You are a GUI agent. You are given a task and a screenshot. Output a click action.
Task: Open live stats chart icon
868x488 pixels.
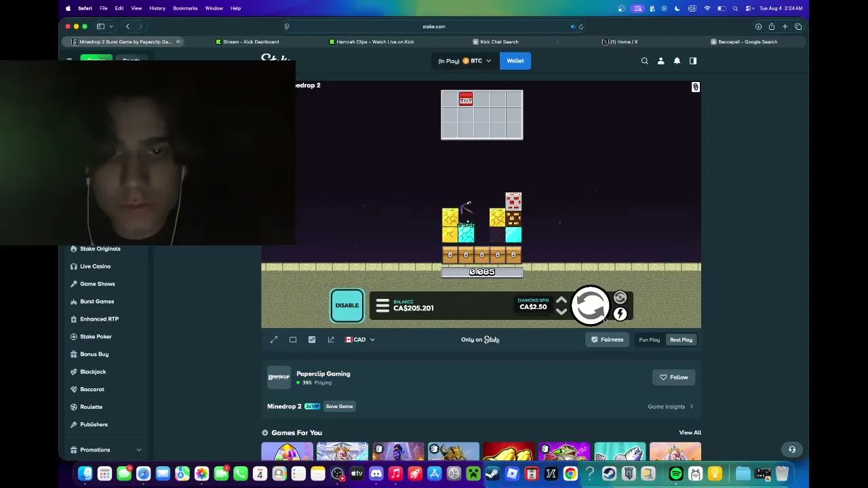(312, 340)
